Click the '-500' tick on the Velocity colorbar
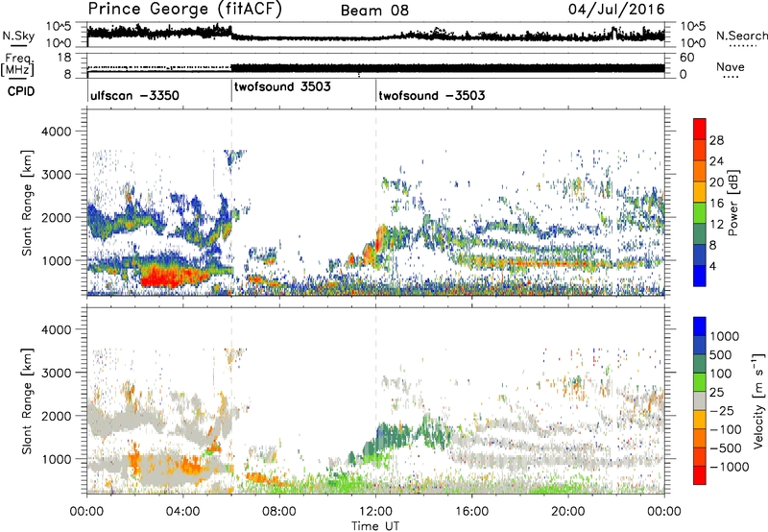Screen dimensions: 768x532 click(x=726, y=448)
